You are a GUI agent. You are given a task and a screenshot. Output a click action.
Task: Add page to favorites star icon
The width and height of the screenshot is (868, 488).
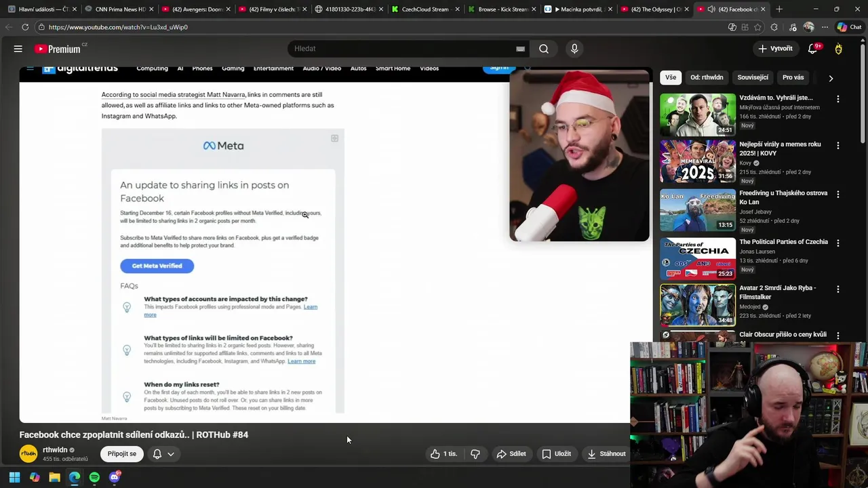pyautogui.click(x=757, y=27)
